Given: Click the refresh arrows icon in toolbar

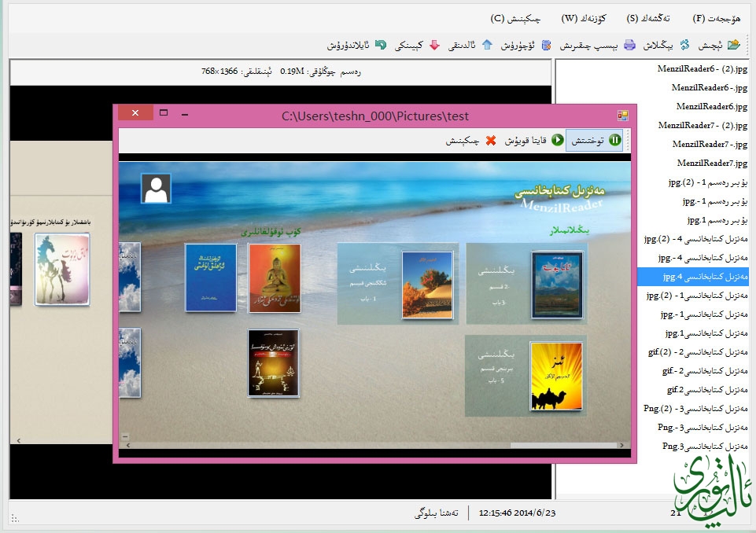Looking at the screenshot, I should pyautogui.click(x=685, y=45).
